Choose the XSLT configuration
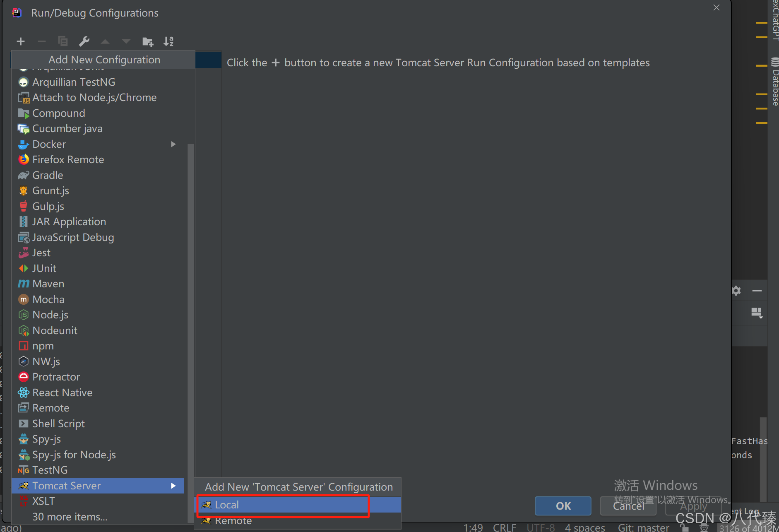The width and height of the screenshot is (779, 532). click(98, 501)
